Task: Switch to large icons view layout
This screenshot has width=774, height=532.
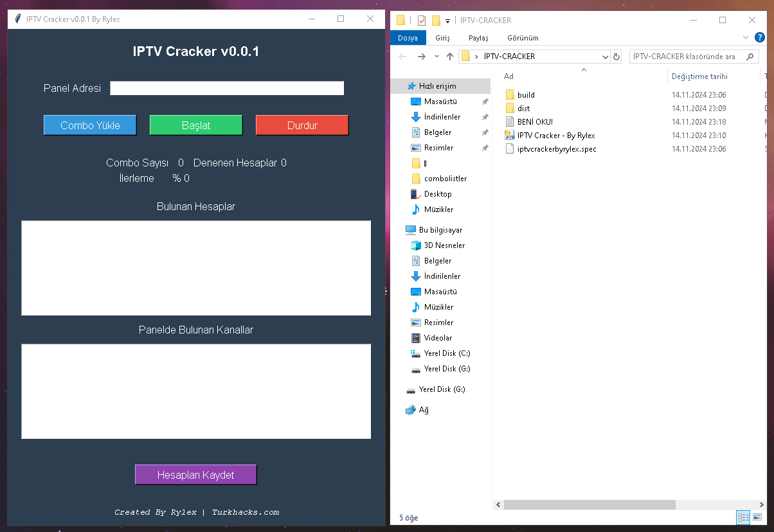Action: 757,517
